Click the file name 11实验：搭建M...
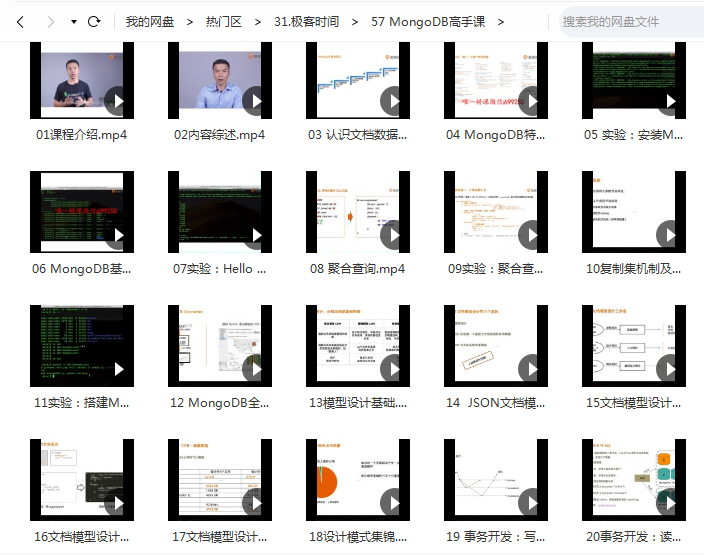704x555 pixels. pos(82,403)
